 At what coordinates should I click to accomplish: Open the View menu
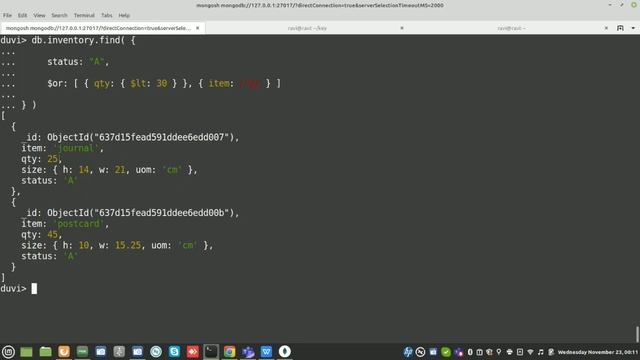click(x=39, y=16)
